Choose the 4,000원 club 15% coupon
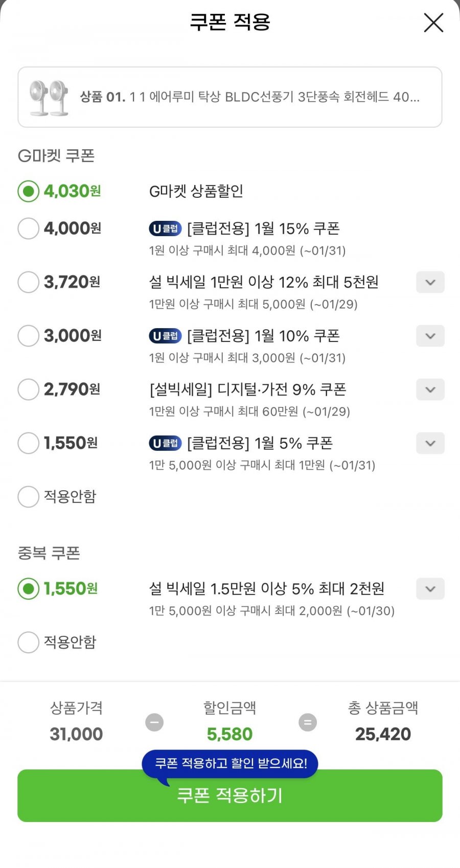460x868 pixels. pyautogui.click(x=29, y=229)
